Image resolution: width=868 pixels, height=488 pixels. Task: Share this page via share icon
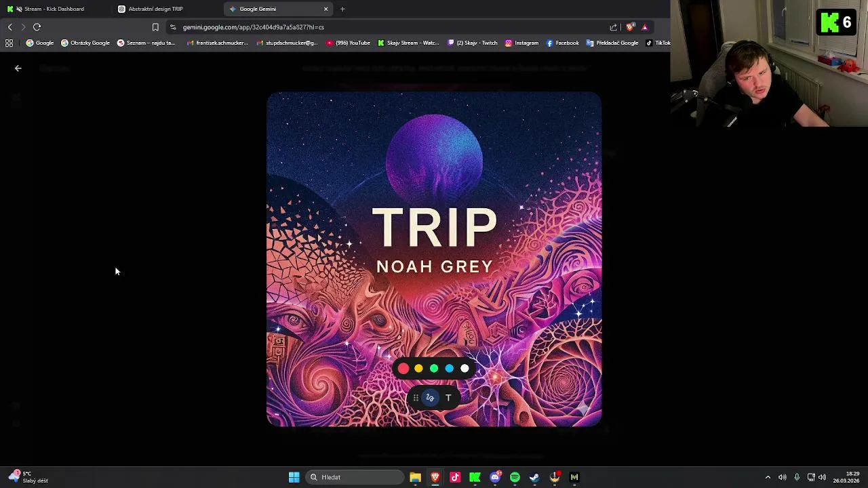coord(614,27)
